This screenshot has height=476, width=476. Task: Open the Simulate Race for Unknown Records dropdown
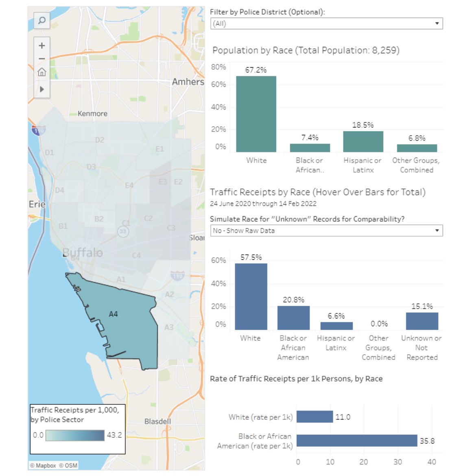pos(326,230)
